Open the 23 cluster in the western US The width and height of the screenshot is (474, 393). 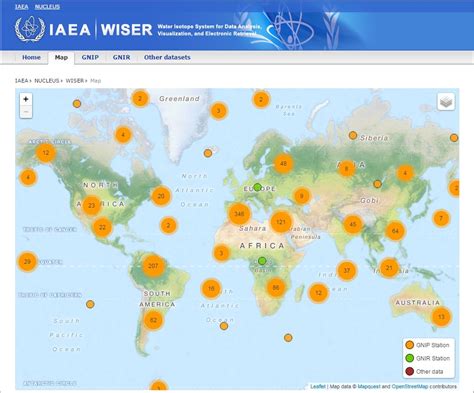91,206
